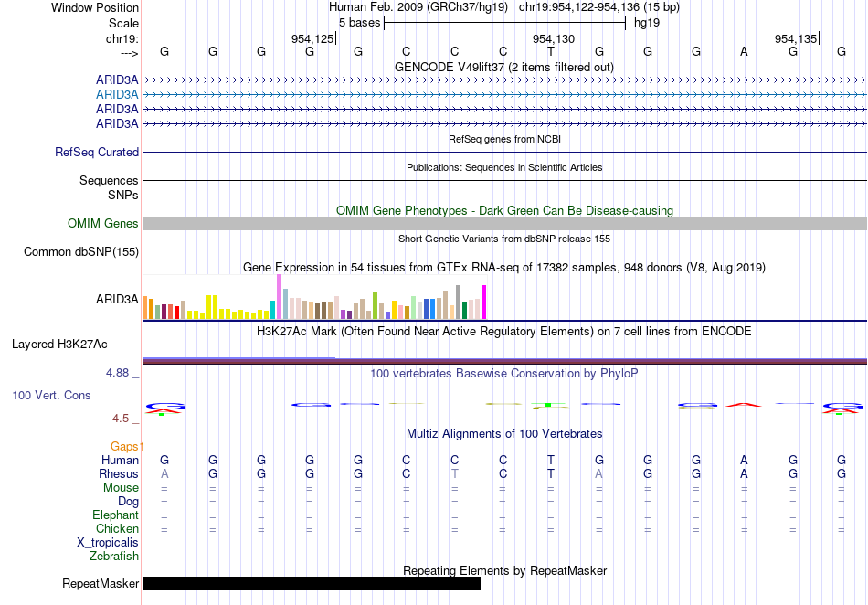Click the Zebrafish species label
The width and height of the screenshot is (868, 605).
point(114,556)
